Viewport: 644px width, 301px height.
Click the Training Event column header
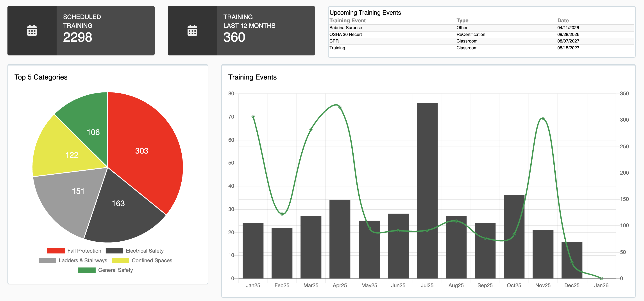(x=347, y=20)
